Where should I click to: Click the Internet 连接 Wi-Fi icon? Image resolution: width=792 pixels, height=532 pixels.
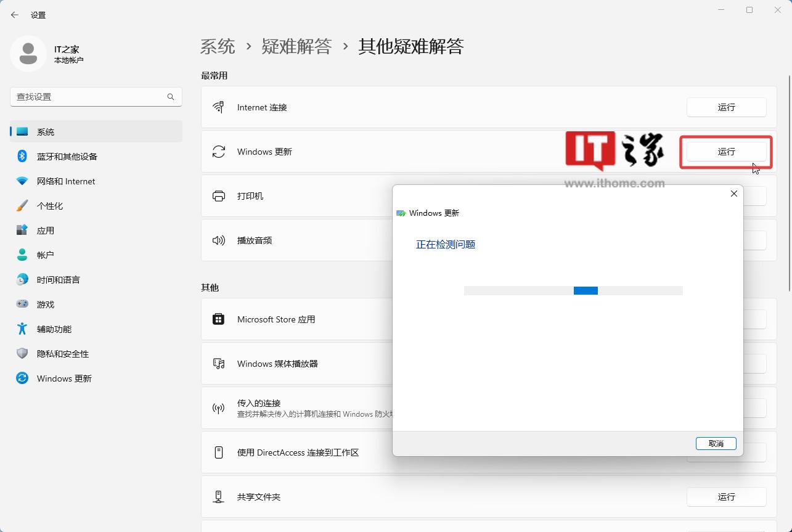tap(219, 107)
